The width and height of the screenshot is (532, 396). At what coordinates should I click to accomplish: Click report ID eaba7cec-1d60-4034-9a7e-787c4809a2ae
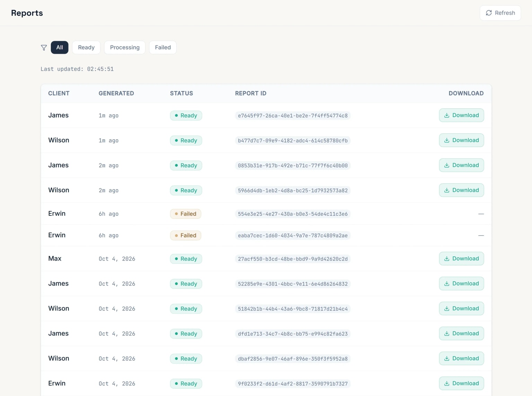pos(293,236)
